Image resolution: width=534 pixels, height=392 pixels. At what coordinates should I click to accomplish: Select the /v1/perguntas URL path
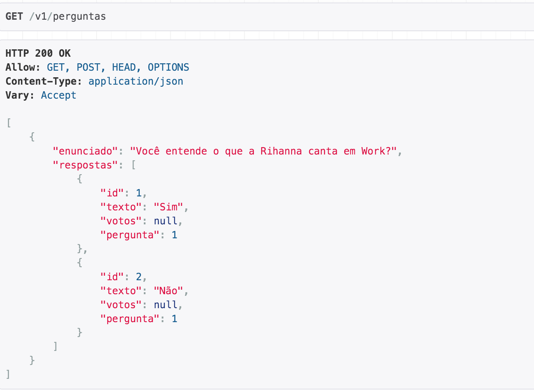point(68,16)
